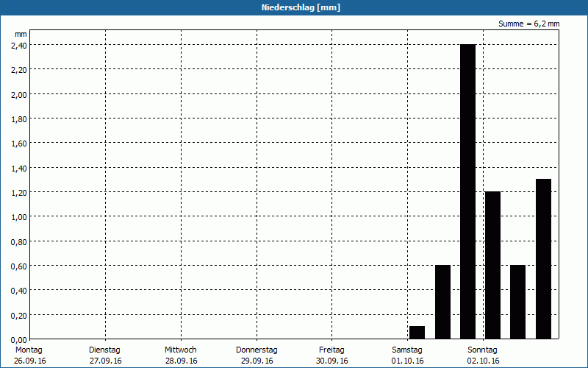
Task: Click the 0,60 mm bar on Sonntag
Action: 517,302
